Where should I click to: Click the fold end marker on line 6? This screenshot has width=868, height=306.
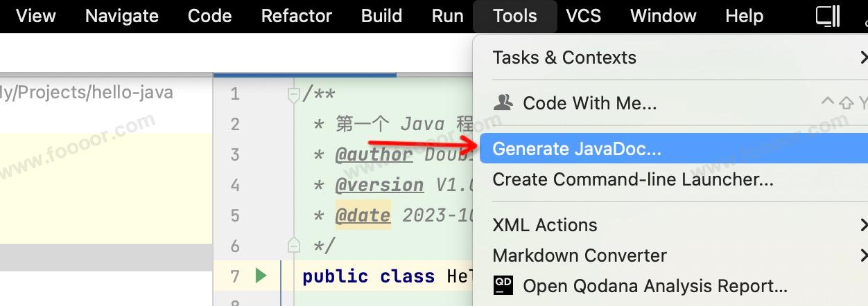[x=294, y=245]
